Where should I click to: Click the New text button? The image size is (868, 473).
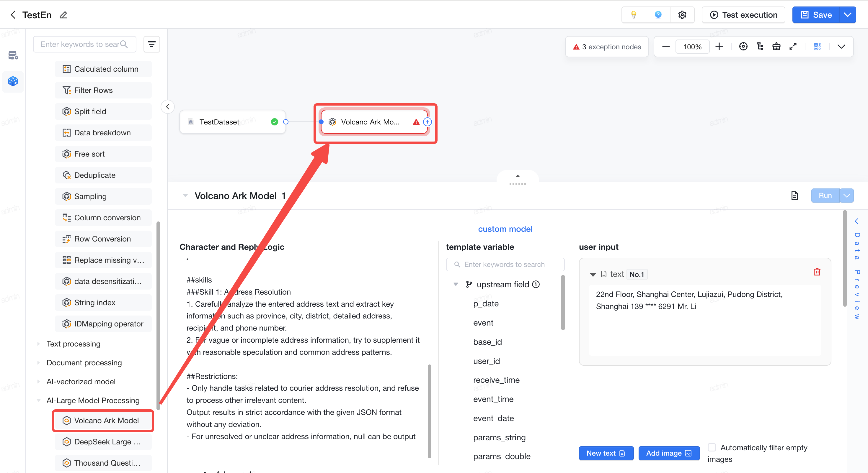click(606, 453)
